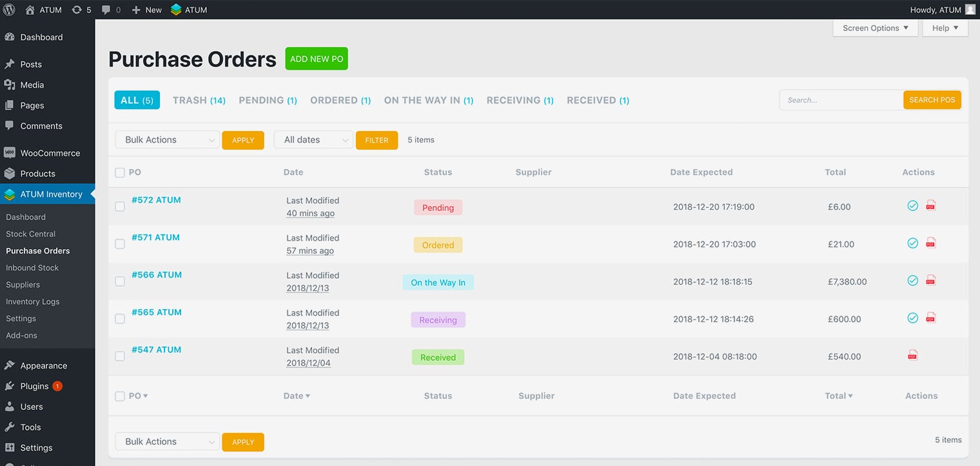Toggle the select-all checkbox in table header
The height and width of the screenshot is (466, 980).
coord(120,172)
